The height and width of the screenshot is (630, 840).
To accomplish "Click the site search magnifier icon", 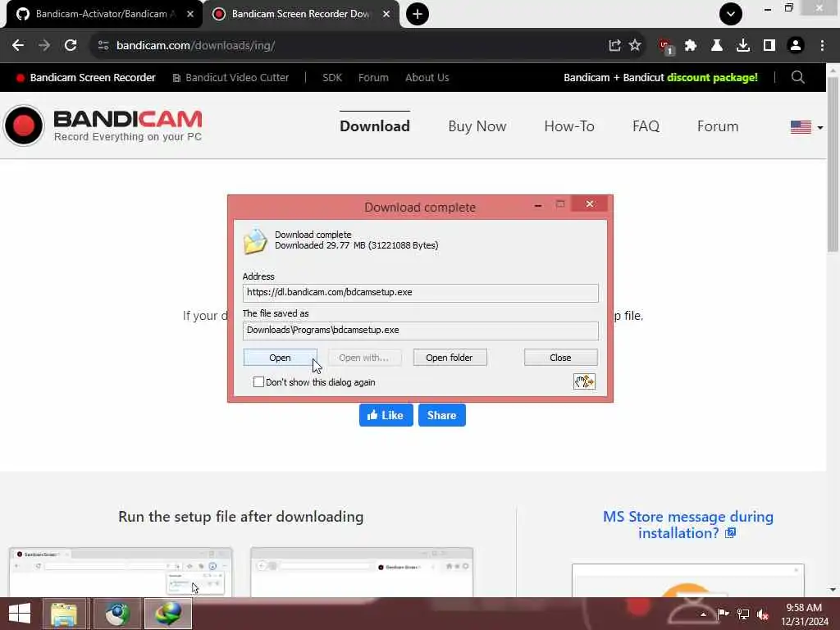I will pos(797,77).
